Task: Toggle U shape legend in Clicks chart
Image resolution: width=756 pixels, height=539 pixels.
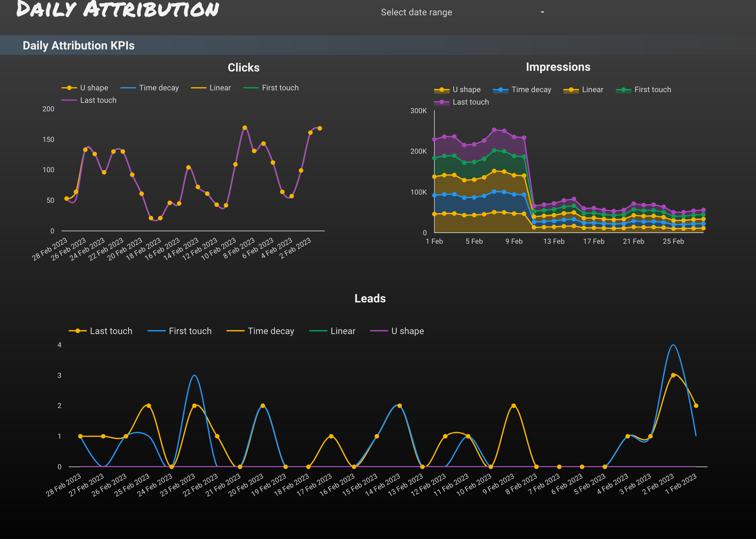Action: coord(94,88)
